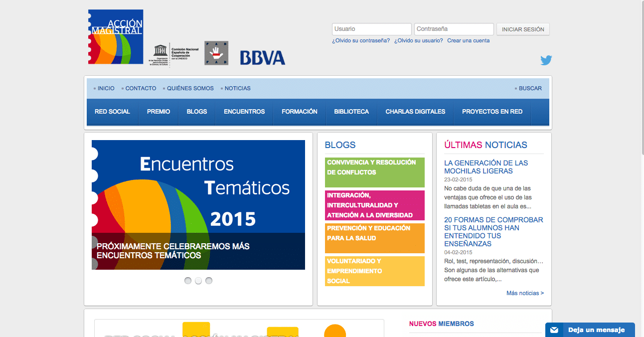Viewport: 644px width, 337px height.
Task: Click 'Crear una cuenta' link
Action: tap(469, 41)
